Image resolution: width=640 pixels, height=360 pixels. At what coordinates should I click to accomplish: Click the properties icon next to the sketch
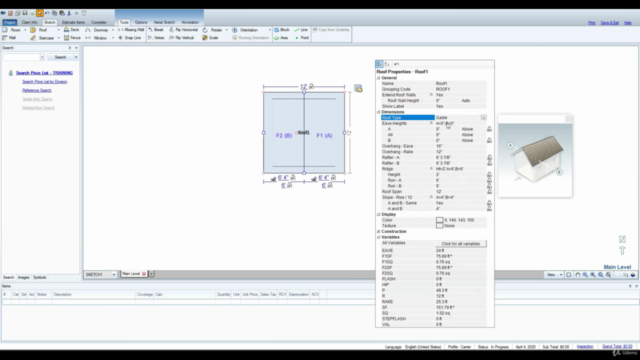(358, 89)
